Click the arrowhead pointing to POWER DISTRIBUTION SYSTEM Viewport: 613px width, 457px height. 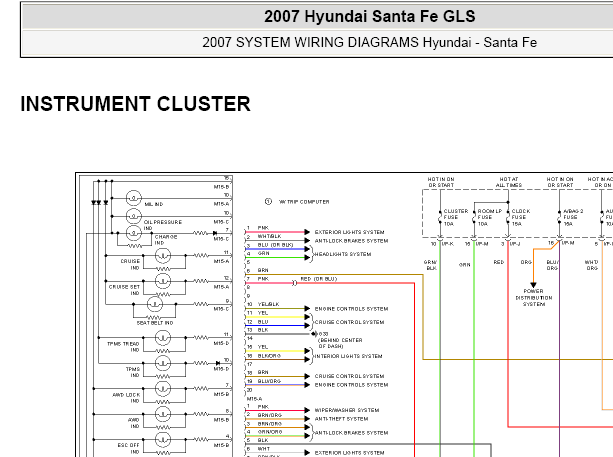(533, 285)
